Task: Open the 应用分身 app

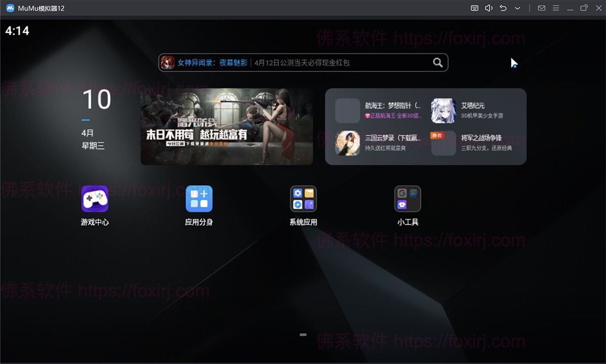Action: tap(198, 198)
